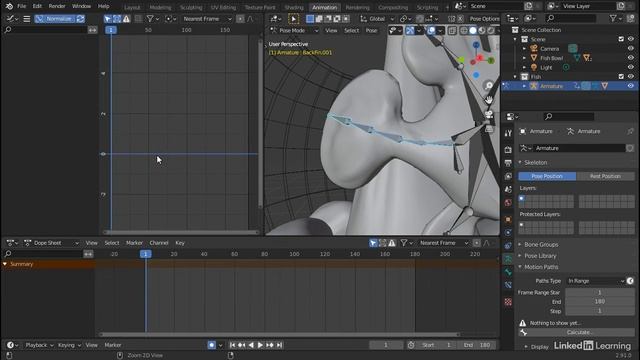The height and width of the screenshot is (360, 640).
Task: Open the Object Constraints properties tab
Action: (x=508, y=246)
